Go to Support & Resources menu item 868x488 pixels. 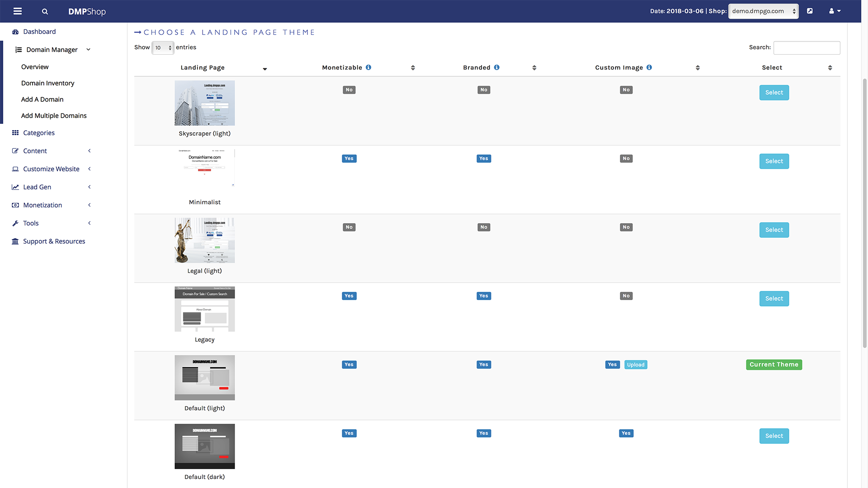(x=54, y=241)
